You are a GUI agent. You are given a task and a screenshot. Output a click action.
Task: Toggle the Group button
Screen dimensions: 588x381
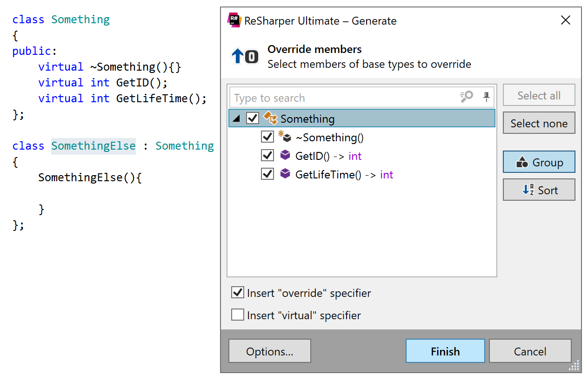pos(539,162)
